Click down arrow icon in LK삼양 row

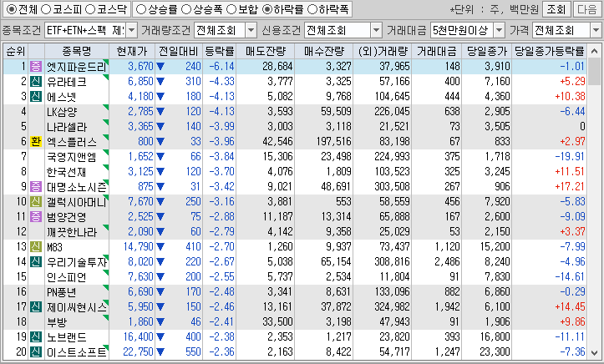160,112
